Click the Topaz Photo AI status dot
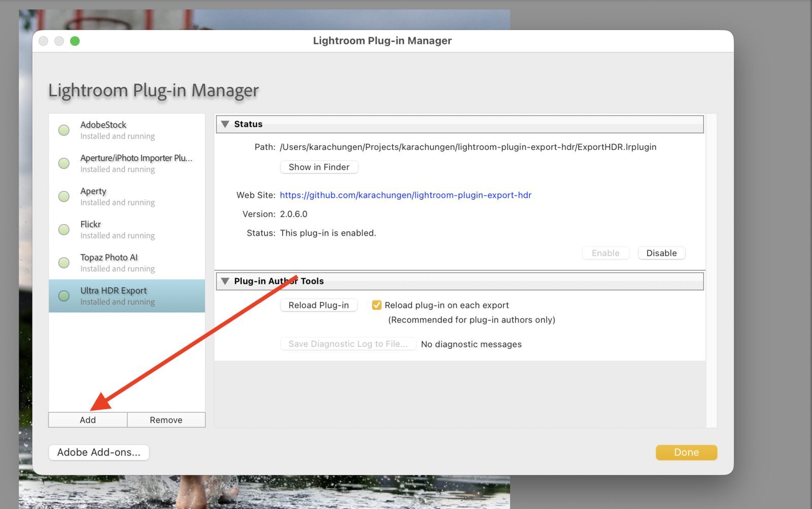The width and height of the screenshot is (812, 509). click(64, 263)
